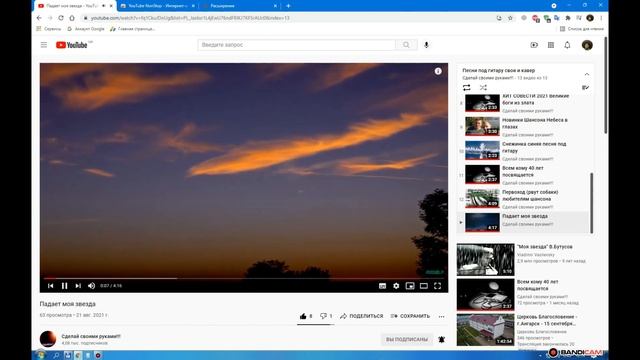Click ВЫ ПОДПИСАНЫ subscription button
The width and height of the screenshot is (640, 360).
click(x=407, y=339)
